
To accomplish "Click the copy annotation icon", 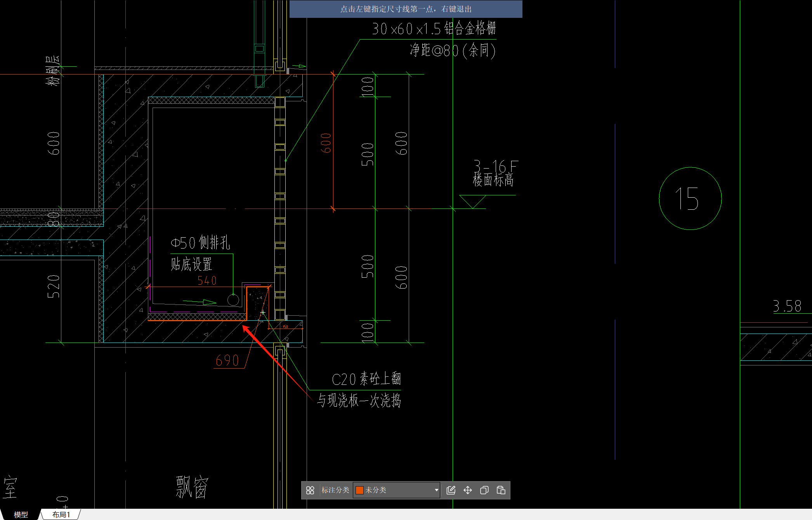I will point(484,490).
